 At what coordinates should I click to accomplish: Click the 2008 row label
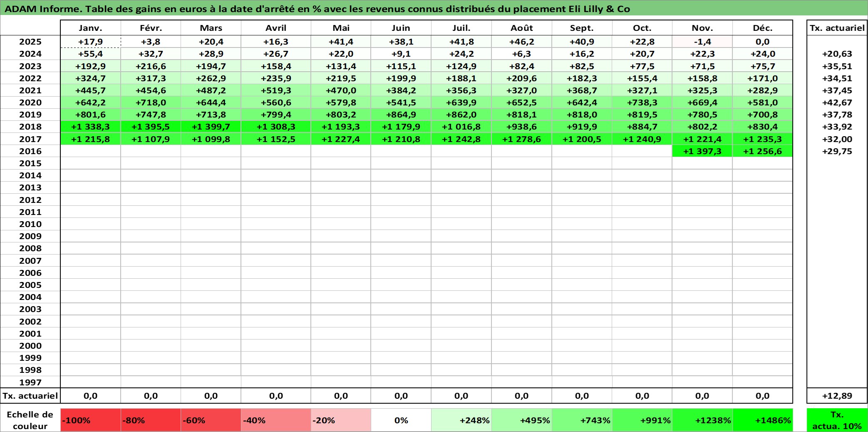(30, 248)
